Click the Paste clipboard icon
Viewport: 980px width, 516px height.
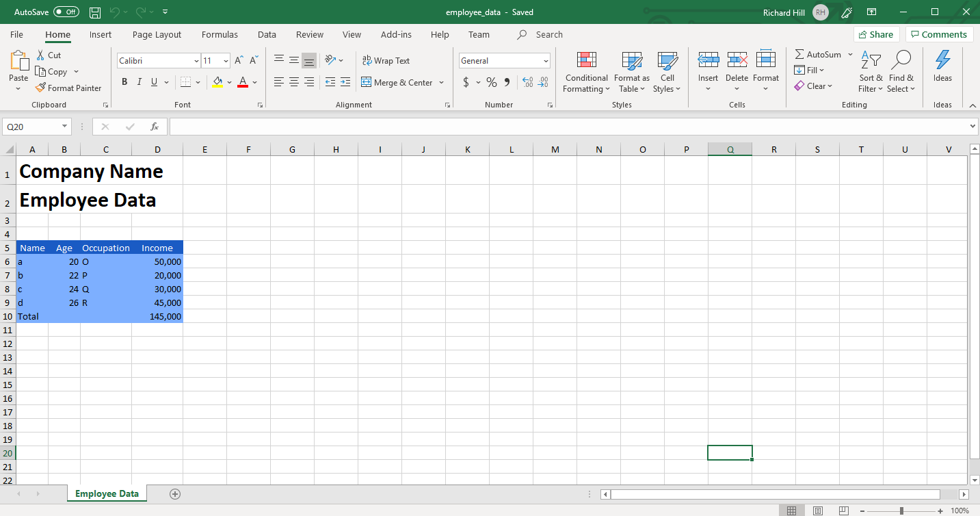point(18,62)
